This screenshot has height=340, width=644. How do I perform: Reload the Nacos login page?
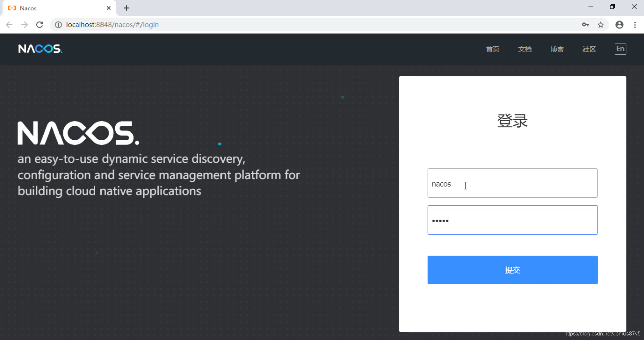(40, 25)
